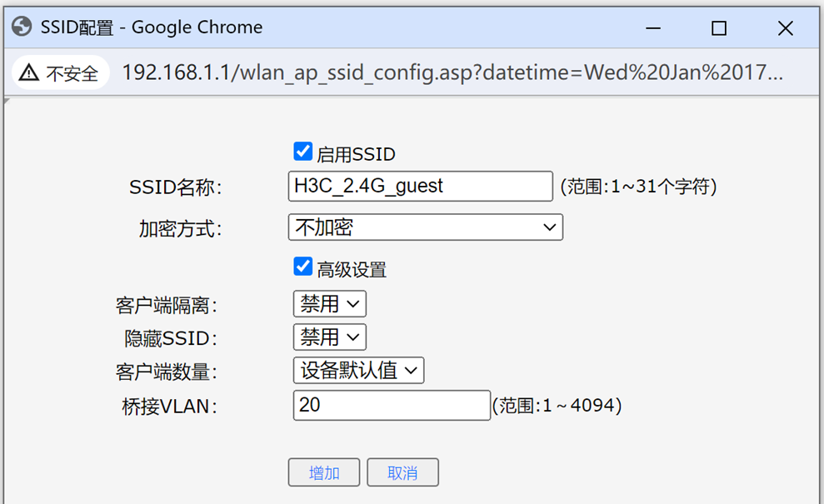Screen dimensions: 824x504
Task: Click the 客户端数量: label
Action: tap(167, 372)
